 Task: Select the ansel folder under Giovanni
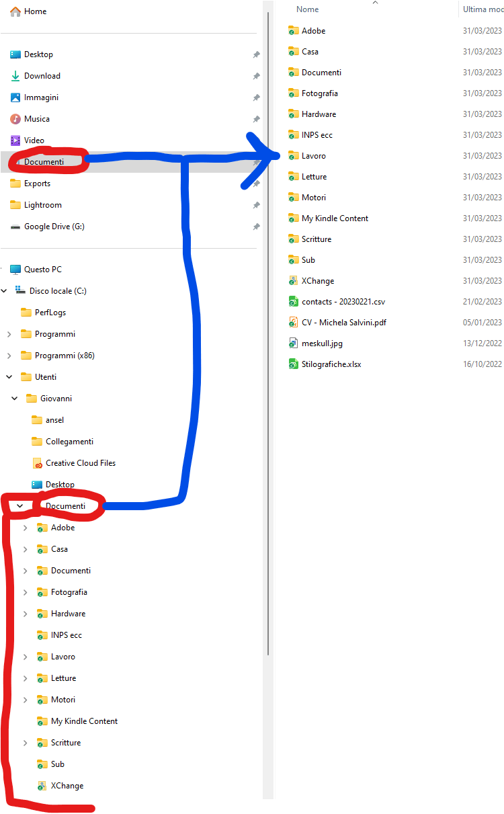point(48,420)
